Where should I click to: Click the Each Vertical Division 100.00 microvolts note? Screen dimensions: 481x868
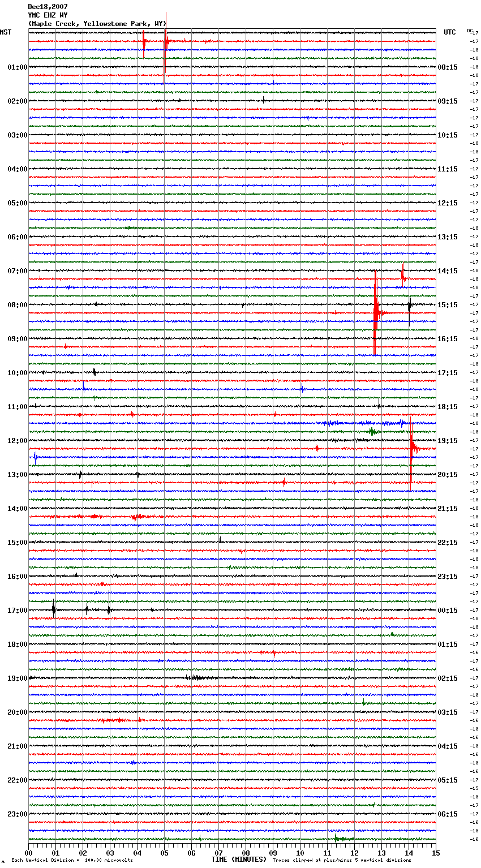(x=72, y=861)
